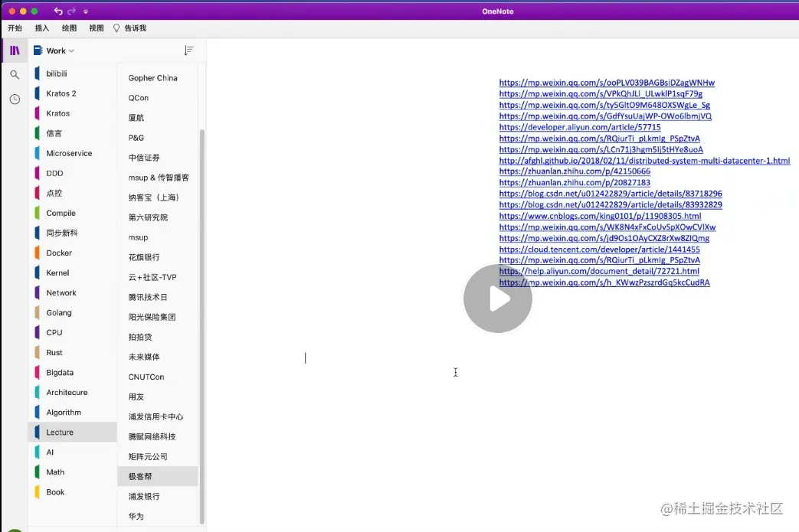Open the cnblogs king0101 link

(600, 216)
